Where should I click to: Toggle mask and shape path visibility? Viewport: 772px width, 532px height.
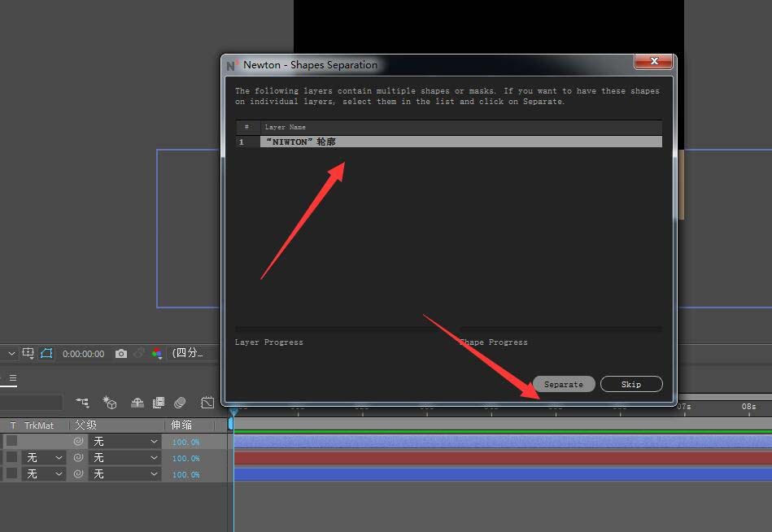click(46, 353)
